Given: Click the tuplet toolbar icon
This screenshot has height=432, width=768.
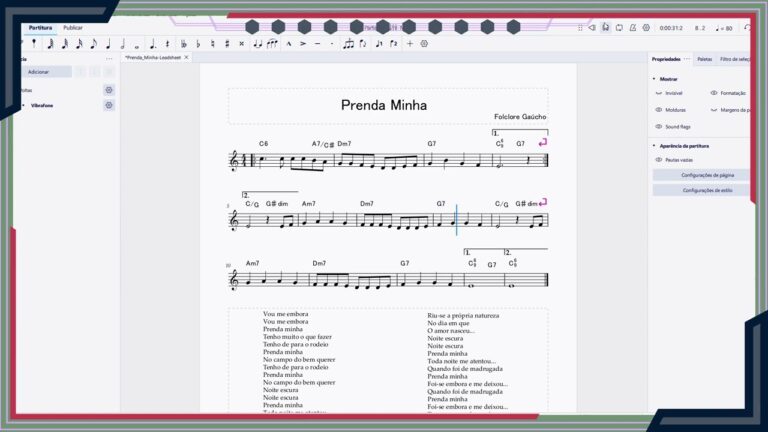Looking at the screenshot, I should (x=348, y=44).
